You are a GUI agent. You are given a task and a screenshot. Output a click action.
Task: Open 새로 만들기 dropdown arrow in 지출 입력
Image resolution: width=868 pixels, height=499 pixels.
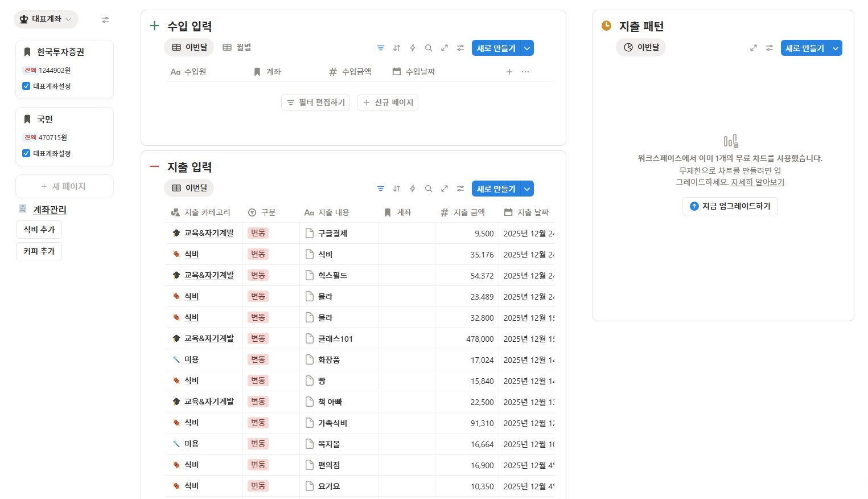point(527,189)
